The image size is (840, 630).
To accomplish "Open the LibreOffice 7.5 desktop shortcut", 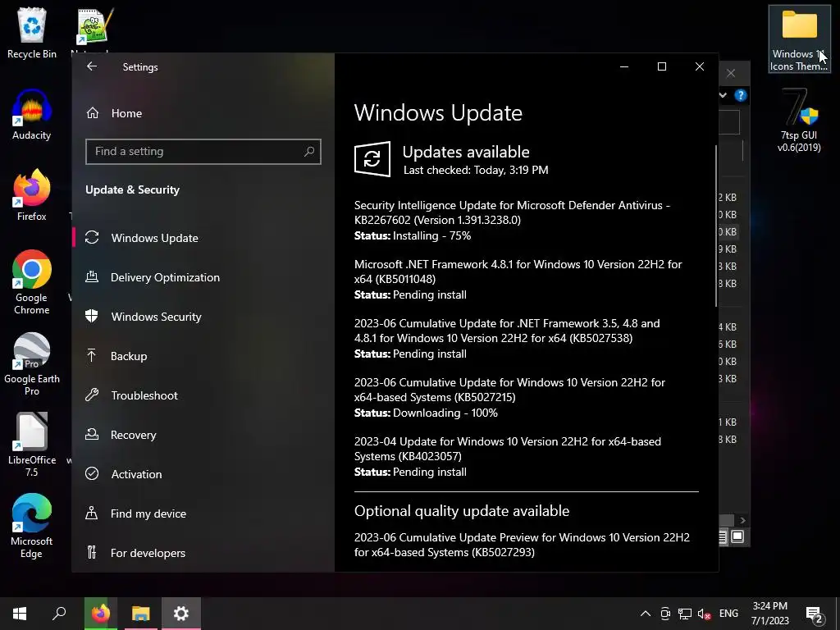I will pos(32,445).
